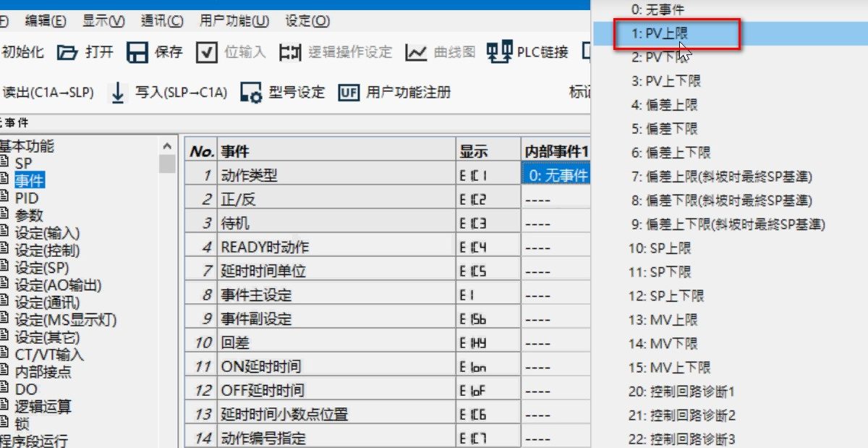Click 内部事件1 cell for 动作类型 row
Screen dimensions: 868x448
[x=556, y=175]
